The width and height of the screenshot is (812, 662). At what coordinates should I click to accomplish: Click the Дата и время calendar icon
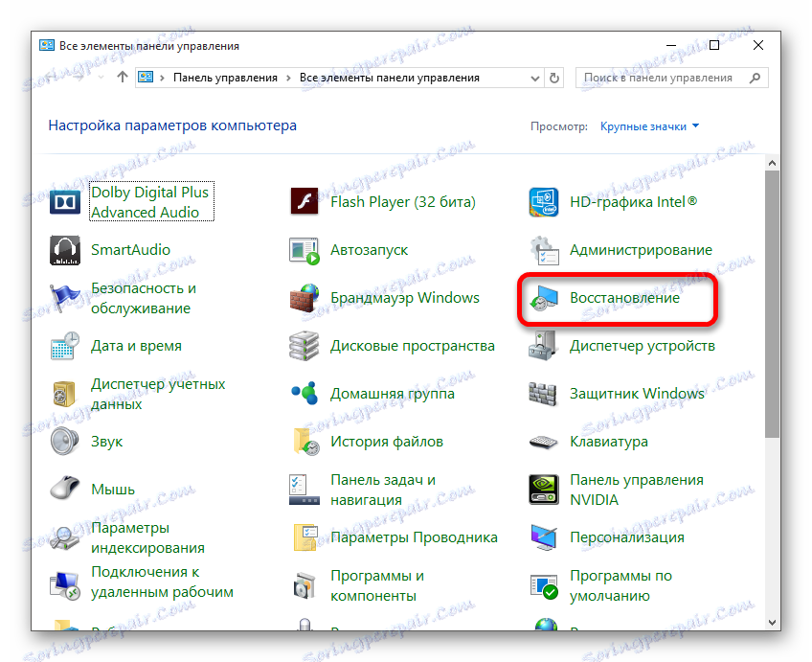coord(65,346)
